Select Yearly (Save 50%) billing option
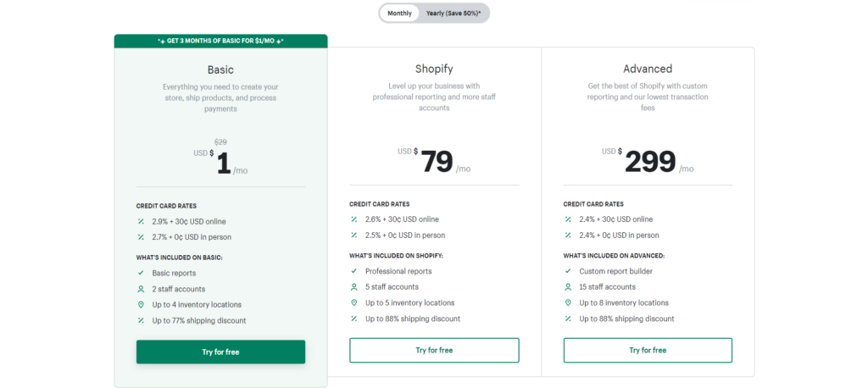This screenshot has height=388, width=868. (453, 14)
